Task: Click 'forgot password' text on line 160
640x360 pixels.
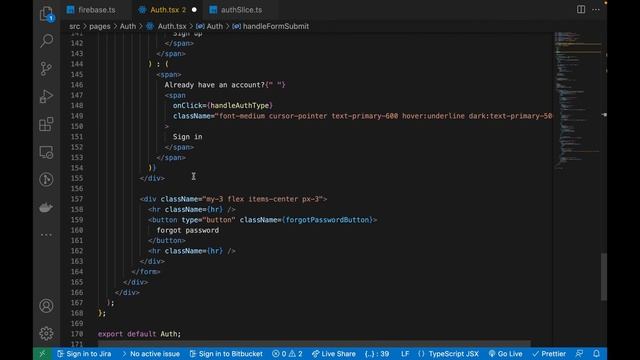Action: pyautogui.click(x=188, y=231)
